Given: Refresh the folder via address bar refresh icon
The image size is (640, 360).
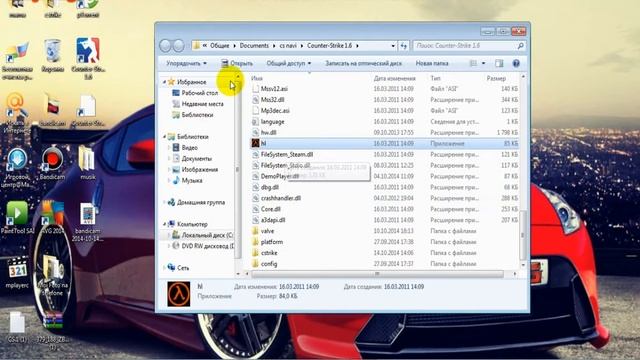Looking at the screenshot, I should (x=404, y=46).
